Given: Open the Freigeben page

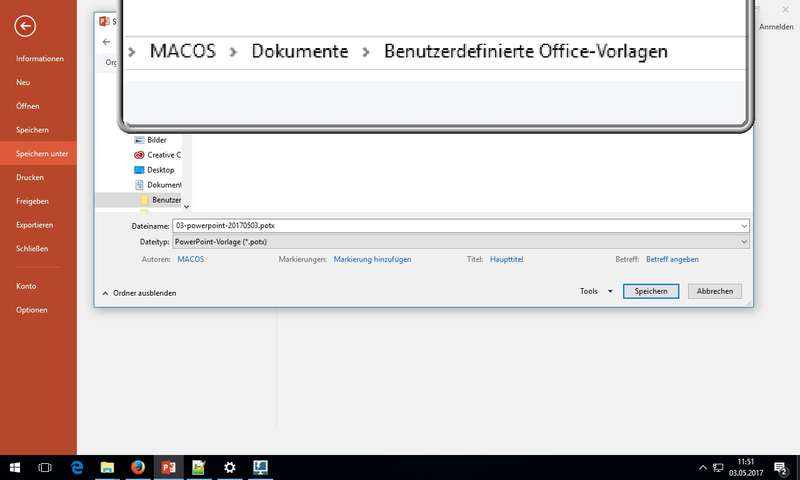Looking at the screenshot, I should [32, 201].
